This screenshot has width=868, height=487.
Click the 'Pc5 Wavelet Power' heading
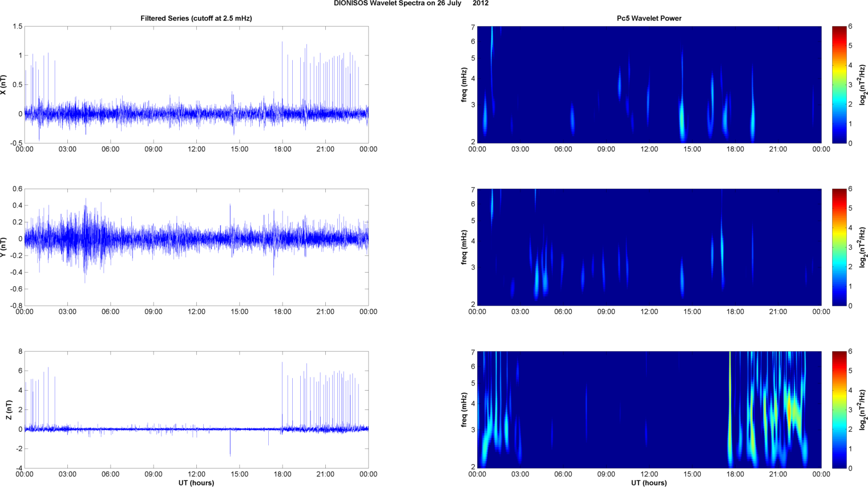coord(649,18)
